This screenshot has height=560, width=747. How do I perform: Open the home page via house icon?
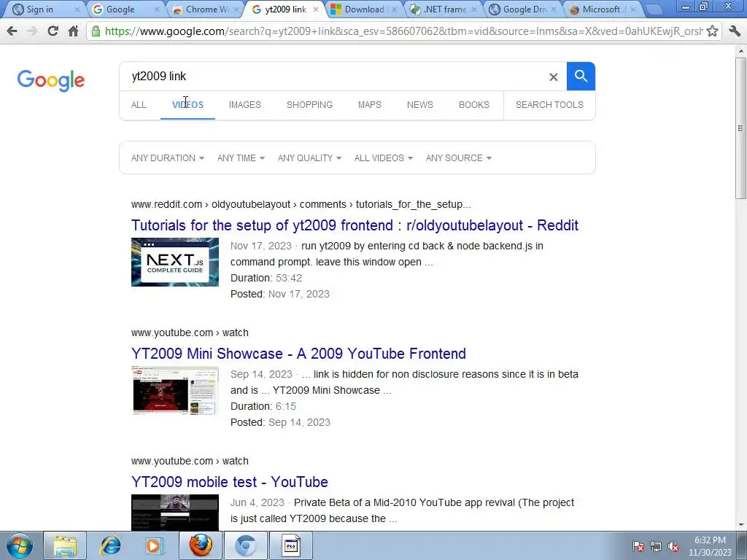[x=73, y=31]
